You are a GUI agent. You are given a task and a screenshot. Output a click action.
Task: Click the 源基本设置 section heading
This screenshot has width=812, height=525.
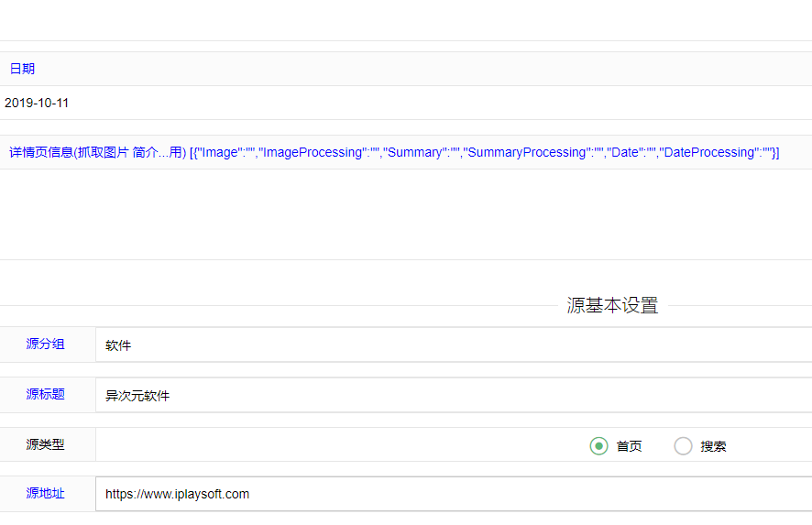tap(612, 306)
